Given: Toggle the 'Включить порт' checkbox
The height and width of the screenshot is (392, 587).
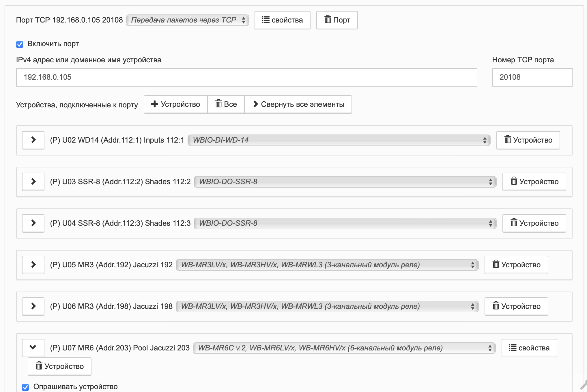Looking at the screenshot, I should pyautogui.click(x=20, y=44).
